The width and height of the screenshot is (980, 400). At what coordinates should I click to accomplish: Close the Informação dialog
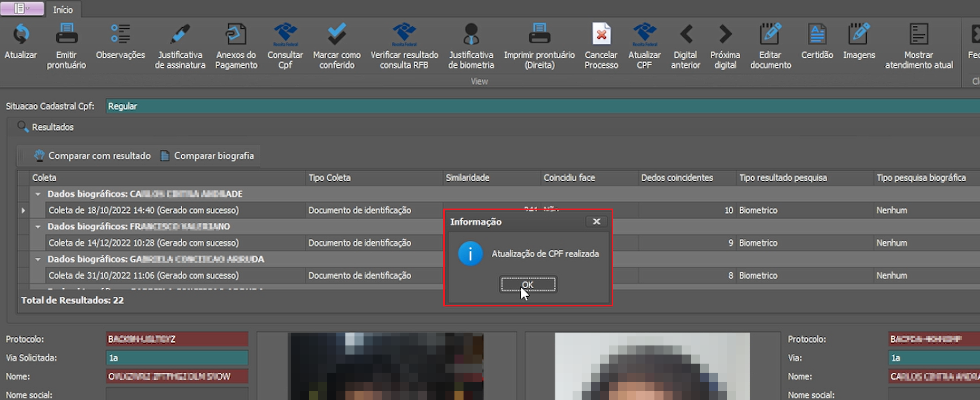(597, 221)
